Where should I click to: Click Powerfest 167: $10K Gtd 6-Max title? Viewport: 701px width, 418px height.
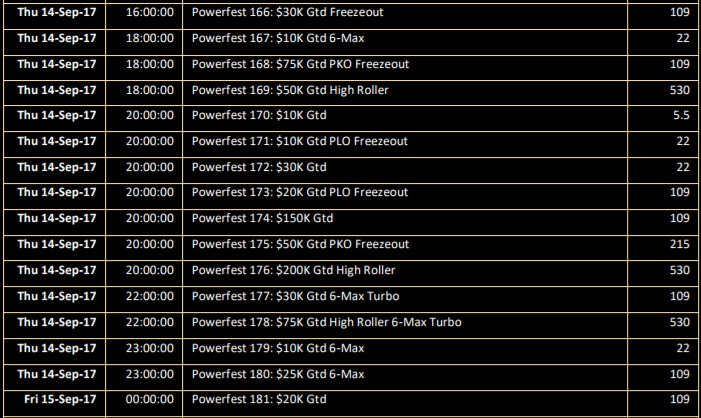click(x=278, y=38)
